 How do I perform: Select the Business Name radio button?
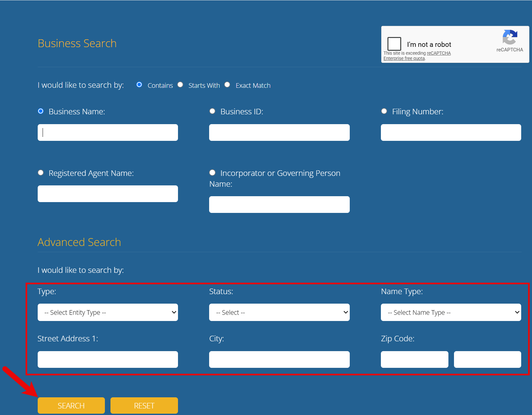pos(41,111)
